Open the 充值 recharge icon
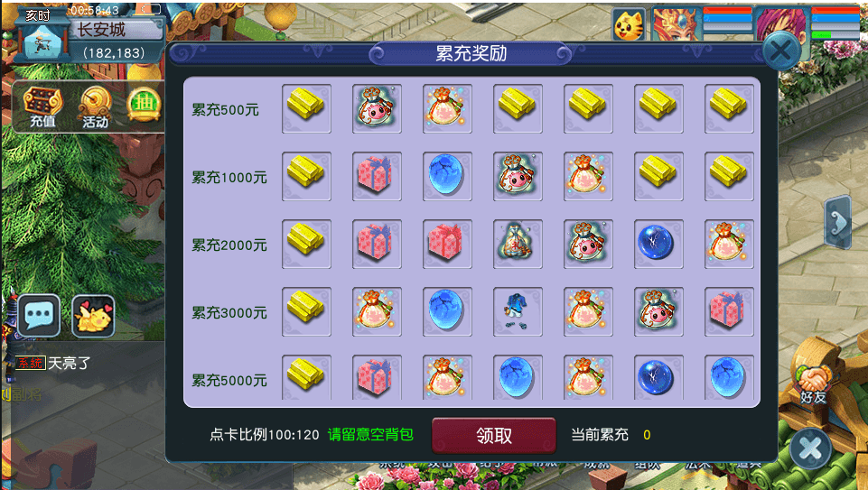The height and width of the screenshot is (490, 868). point(42,106)
